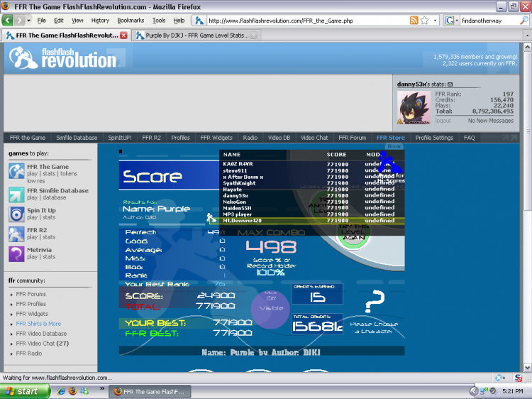Launch Internet Explorer from quick launch
This screenshot has height=399, width=532.
pos(61,391)
